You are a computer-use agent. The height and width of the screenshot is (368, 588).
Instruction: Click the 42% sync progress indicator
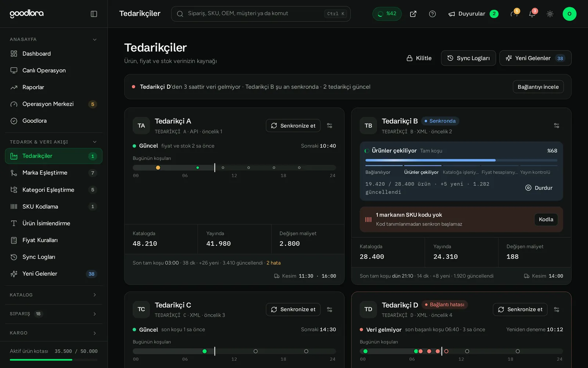387,14
